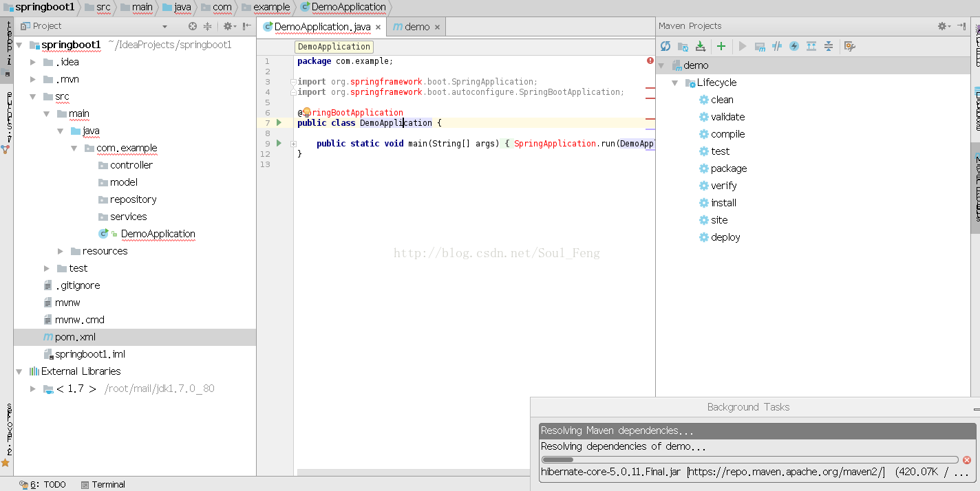
Task: Collapse the demo Maven project node
Action: pyautogui.click(x=661, y=65)
